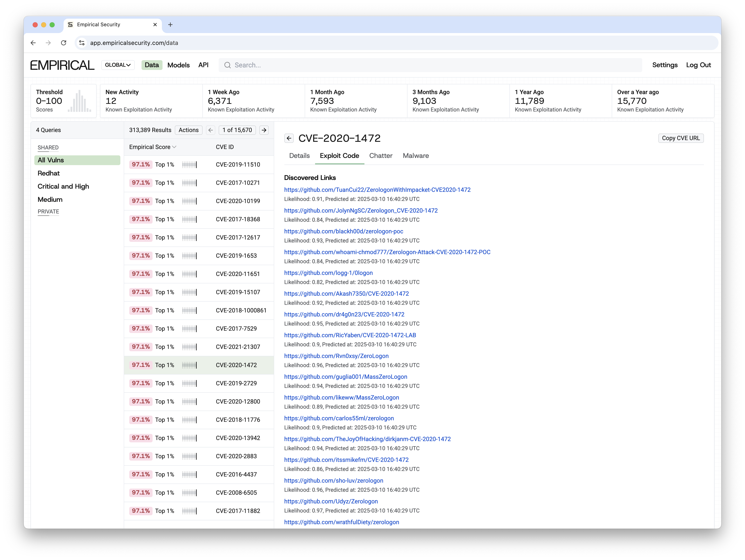
Task: Click Copy CVE URL button
Action: [680, 138]
